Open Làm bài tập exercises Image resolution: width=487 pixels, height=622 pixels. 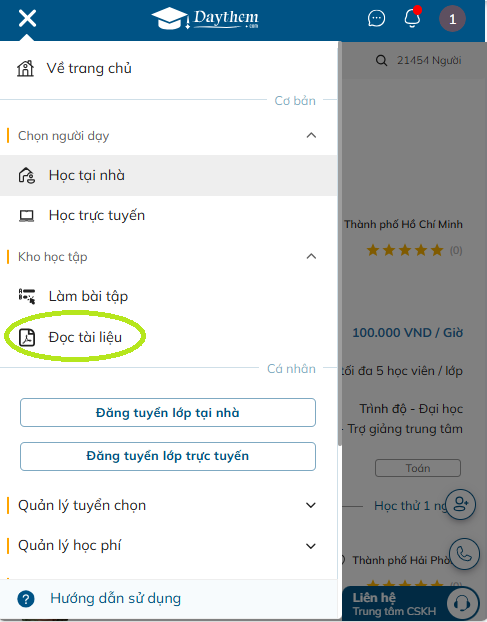click(169, 296)
